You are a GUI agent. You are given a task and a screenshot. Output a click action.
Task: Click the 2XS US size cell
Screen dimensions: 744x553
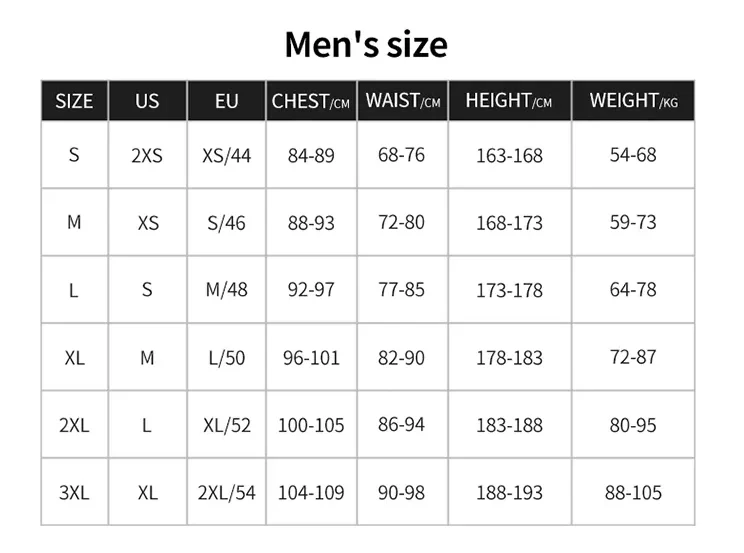(147, 156)
